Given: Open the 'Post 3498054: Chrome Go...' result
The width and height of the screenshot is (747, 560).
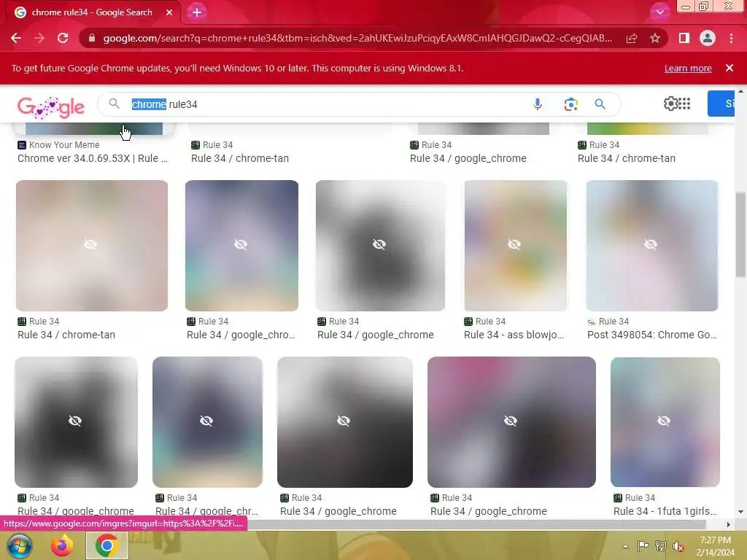Looking at the screenshot, I should [651, 335].
